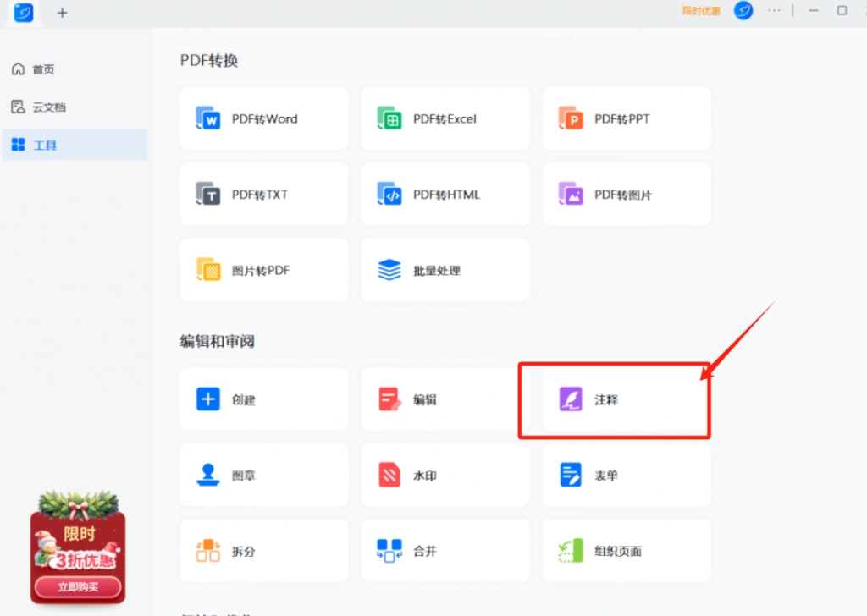Screen dimensions: 867x616
Task: Open the three-dot more menu
Action: [774, 10]
